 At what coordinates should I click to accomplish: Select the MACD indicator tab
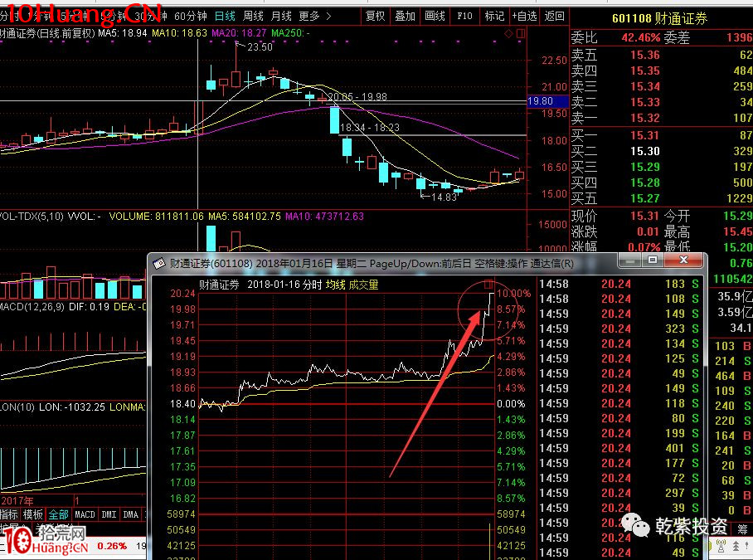point(85,514)
